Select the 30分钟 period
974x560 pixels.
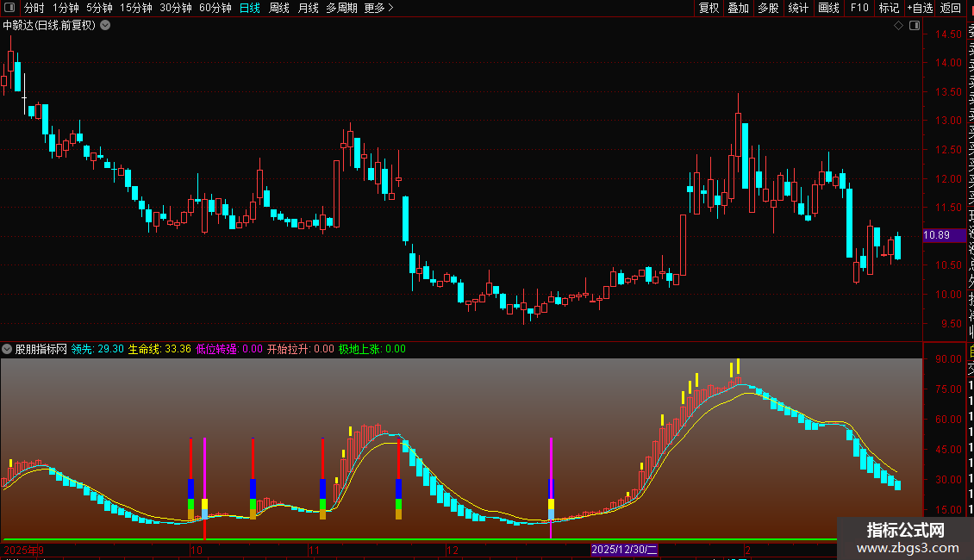(x=176, y=8)
